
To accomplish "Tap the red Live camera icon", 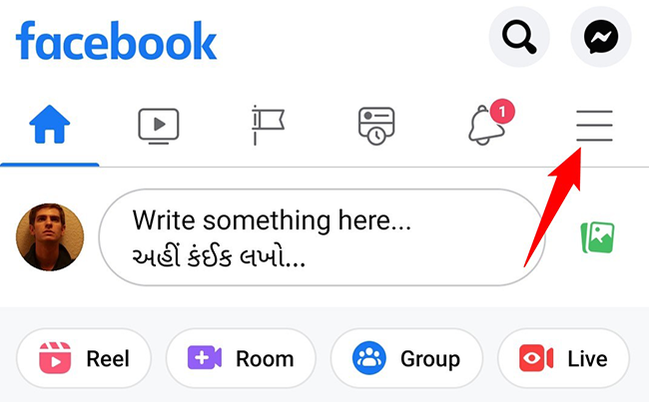I will pos(536,358).
